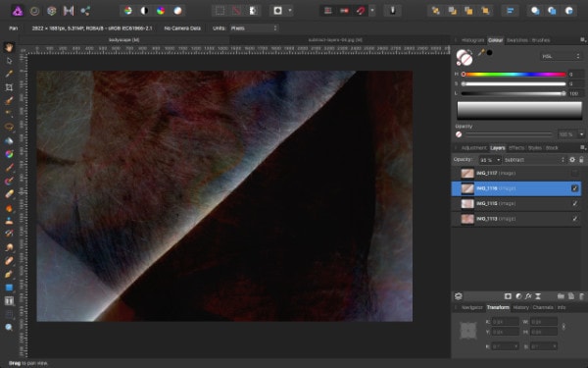Switch to the Export persona icon
The image size is (588, 368).
click(x=85, y=11)
